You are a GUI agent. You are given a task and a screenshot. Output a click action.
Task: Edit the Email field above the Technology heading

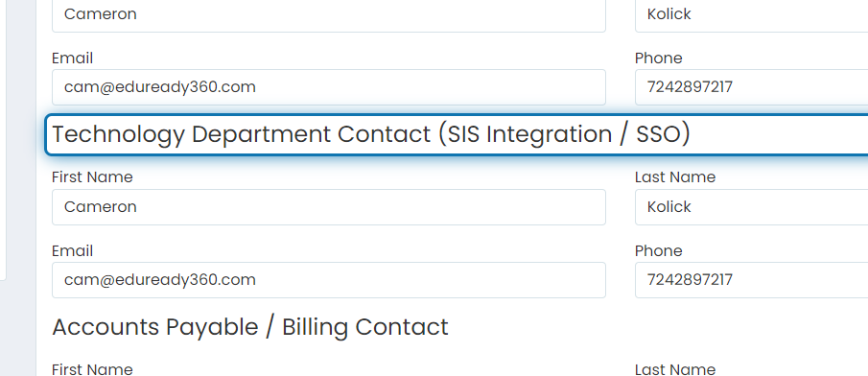[329, 87]
